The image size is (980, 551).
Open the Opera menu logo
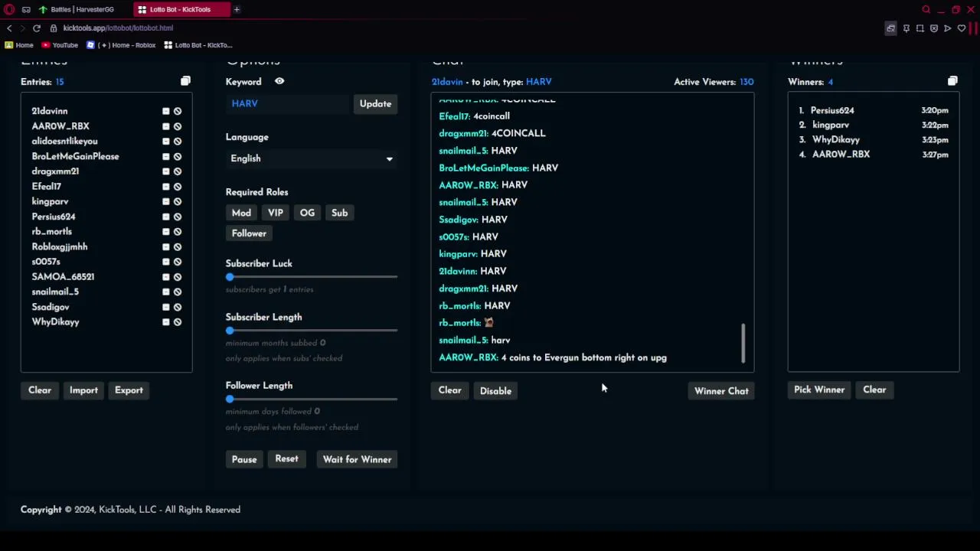pyautogui.click(x=9, y=9)
